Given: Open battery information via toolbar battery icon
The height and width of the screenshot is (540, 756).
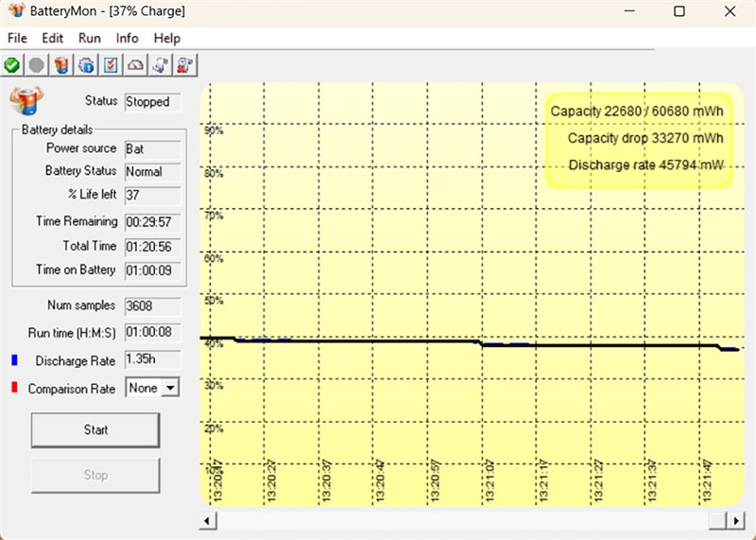Looking at the screenshot, I should tap(61, 64).
